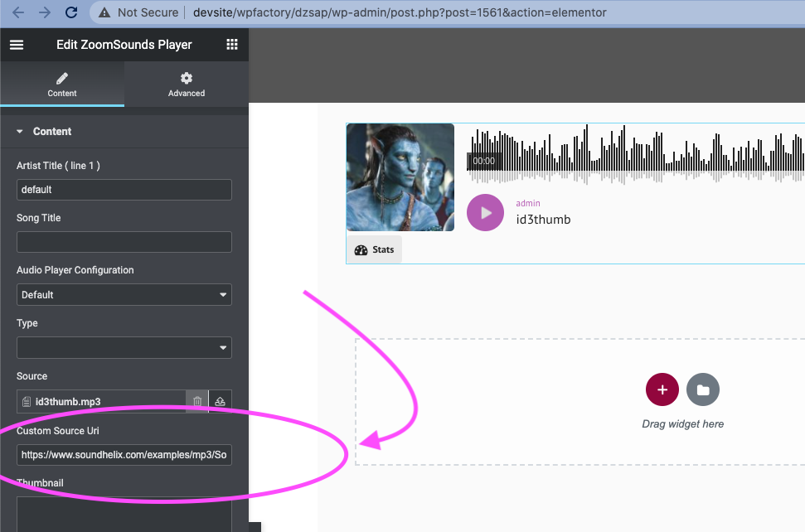Image resolution: width=805 pixels, height=532 pixels.
Task: Open the Audio Player Configuration dropdown
Action: 124,295
